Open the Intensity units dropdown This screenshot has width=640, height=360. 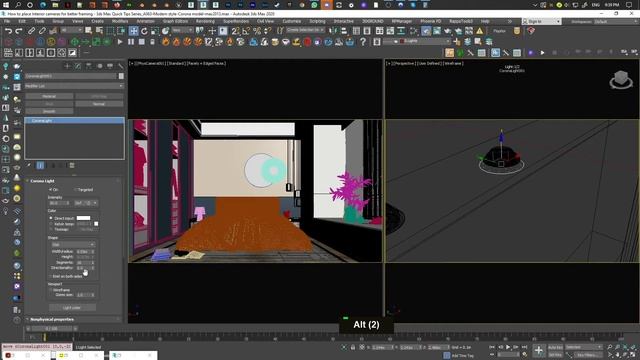(86, 203)
